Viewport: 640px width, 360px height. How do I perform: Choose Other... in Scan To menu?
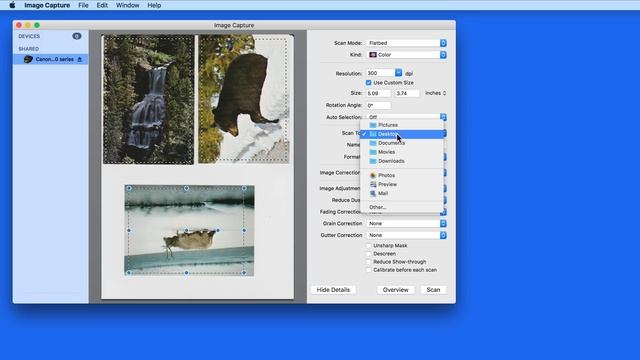(402, 207)
